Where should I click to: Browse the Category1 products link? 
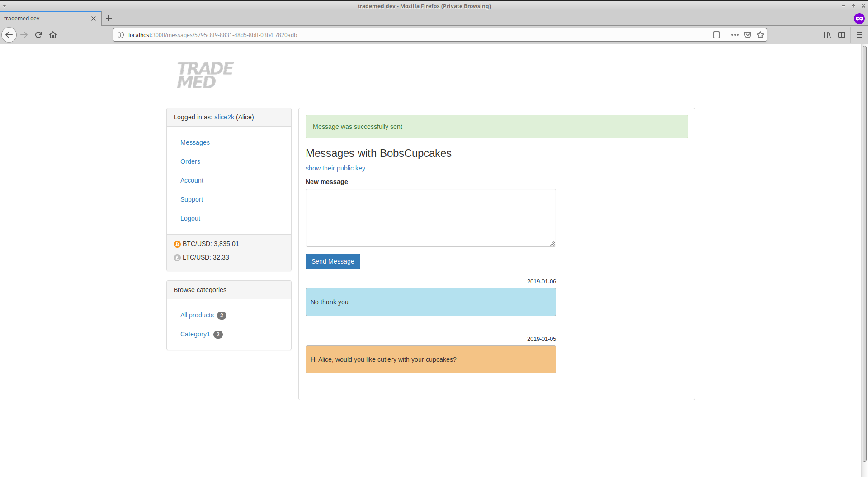195,334
